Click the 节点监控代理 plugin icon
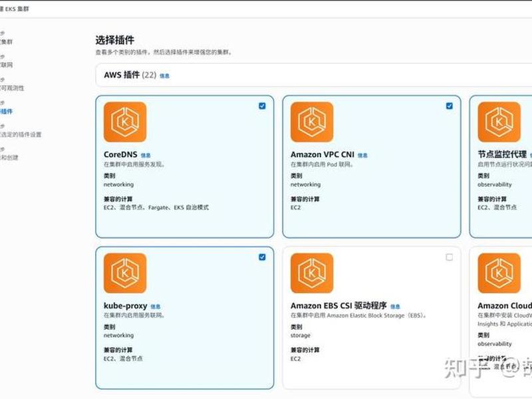The image size is (532, 399). click(499, 122)
